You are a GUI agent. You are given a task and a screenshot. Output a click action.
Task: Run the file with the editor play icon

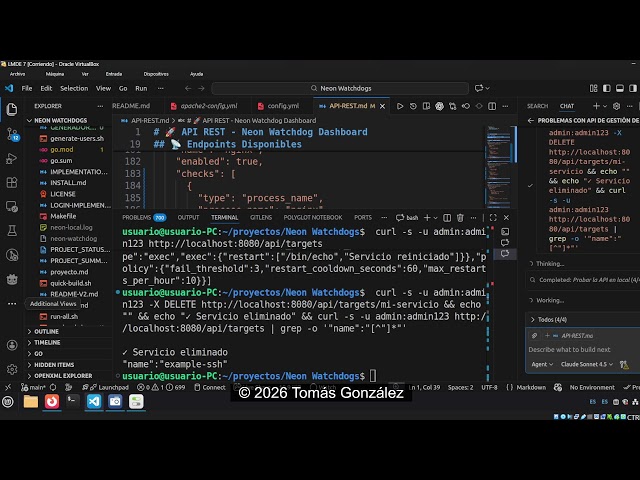pos(400,106)
